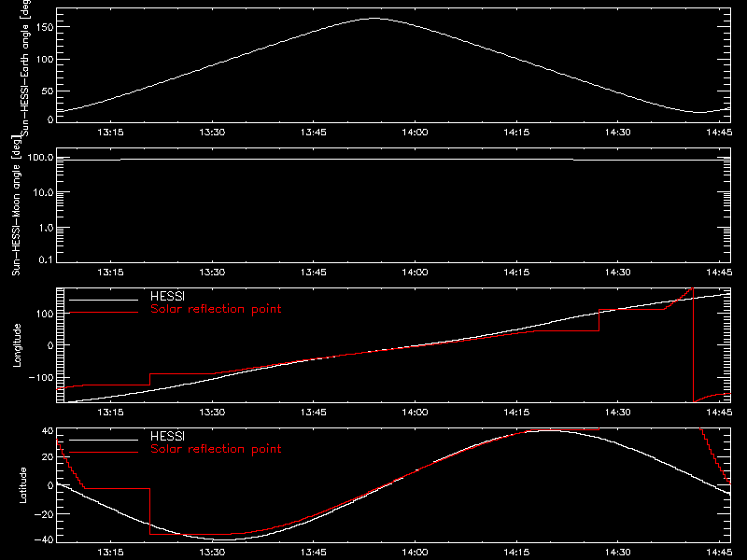The image size is (747, 560).
Task: Click 14:00 time label under Moon angle plot
Action: [x=415, y=273]
